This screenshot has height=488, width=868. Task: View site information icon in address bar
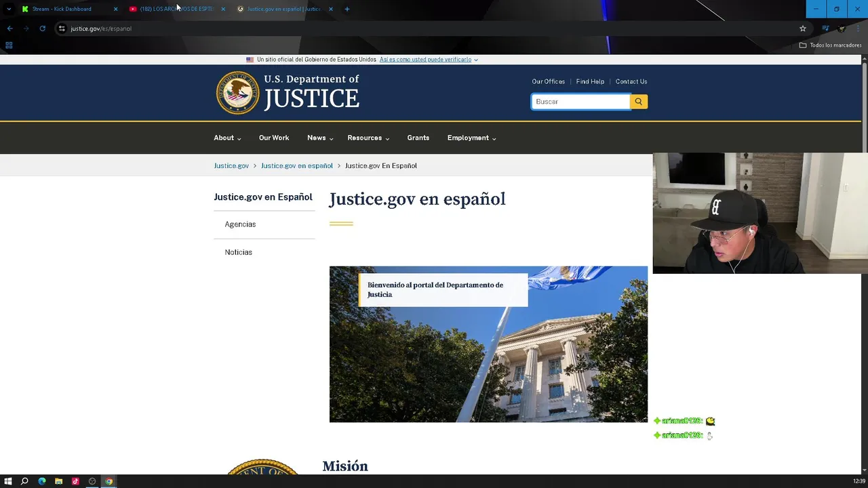[x=62, y=28]
